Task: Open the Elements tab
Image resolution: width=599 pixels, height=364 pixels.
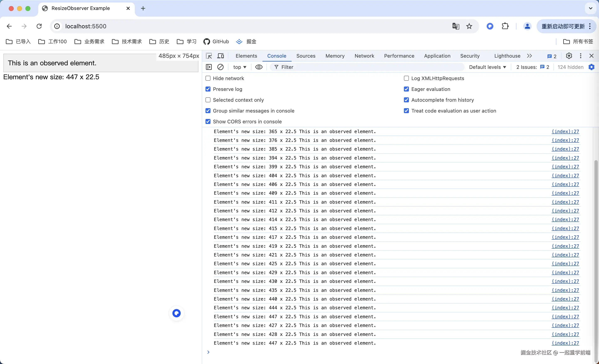Action: (246, 56)
